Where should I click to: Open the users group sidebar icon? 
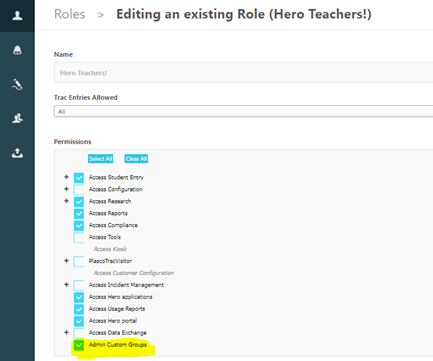point(17,118)
